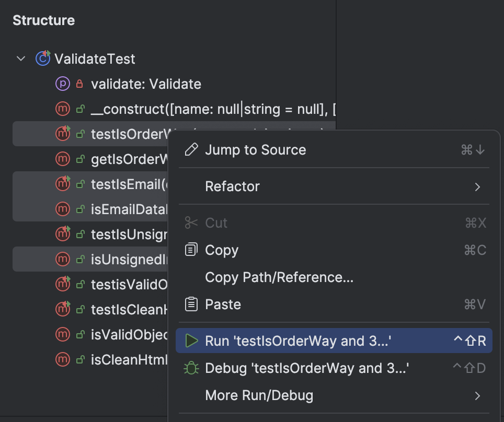Expand the More Run/Debug submenu
504x422 pixels.
[477, 395]
